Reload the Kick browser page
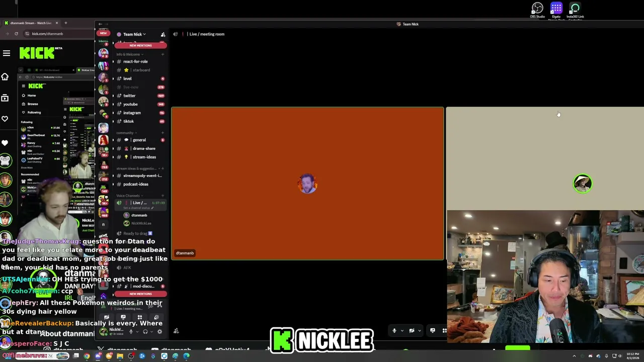The image size is (644, 362). pos(16,34)
